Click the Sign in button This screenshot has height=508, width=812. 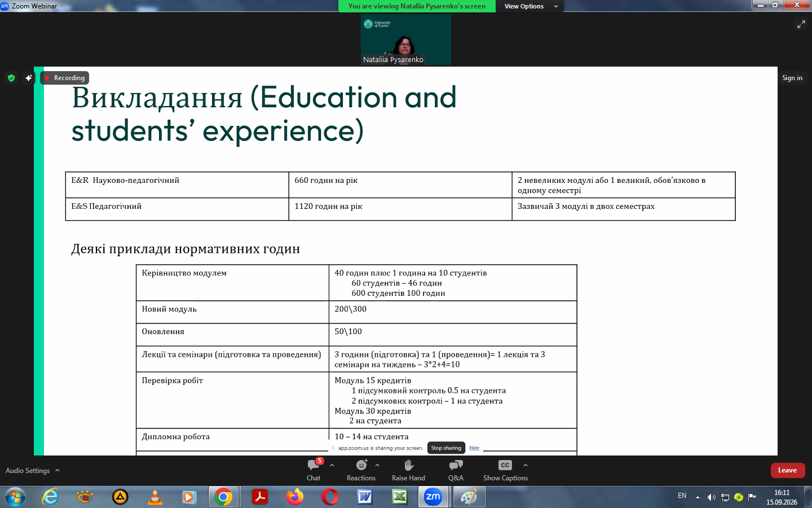point(792,78)
